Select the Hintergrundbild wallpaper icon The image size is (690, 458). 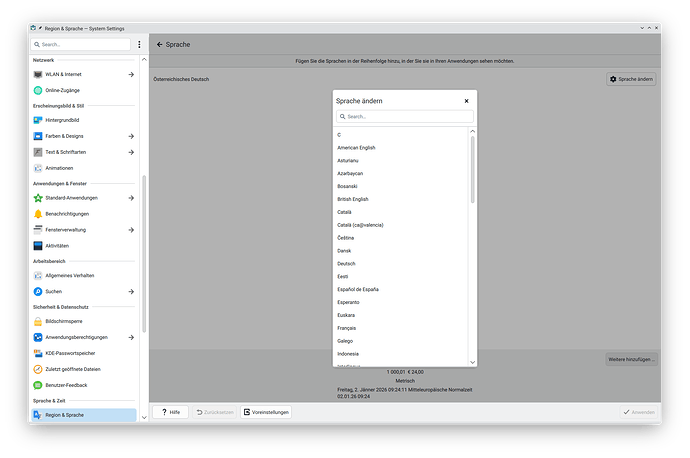click(x=38, y=120)
